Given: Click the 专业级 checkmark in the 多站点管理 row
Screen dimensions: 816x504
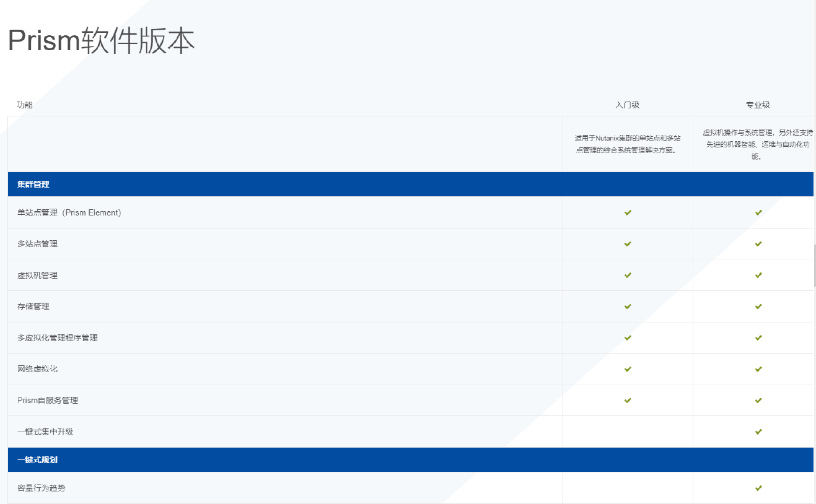Looking at the screenshot, I should [758, 244].
